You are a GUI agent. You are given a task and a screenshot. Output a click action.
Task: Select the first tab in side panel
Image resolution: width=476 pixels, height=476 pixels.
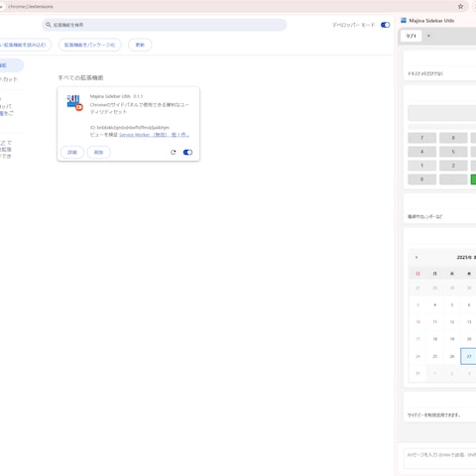(412, 36)
